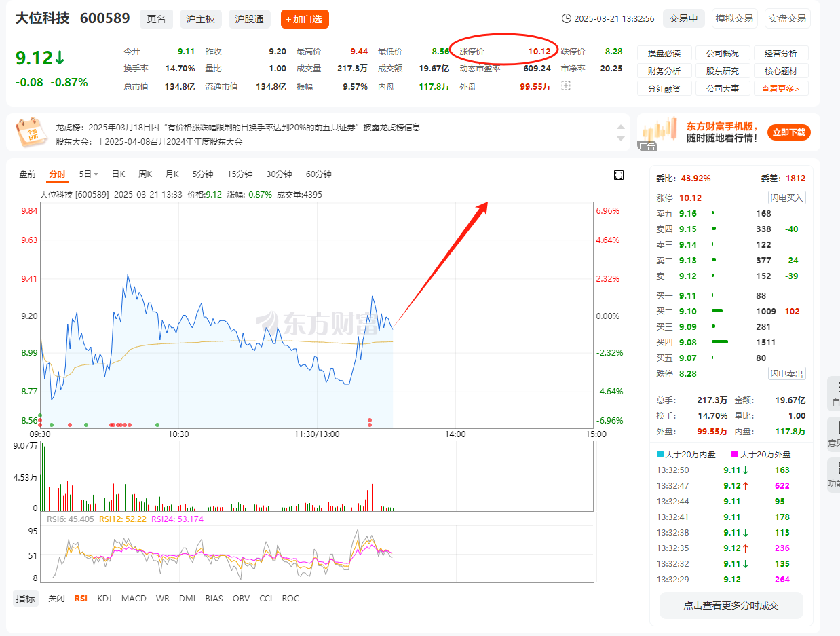Click the 买四 9.08 order row

pos(731,343)
